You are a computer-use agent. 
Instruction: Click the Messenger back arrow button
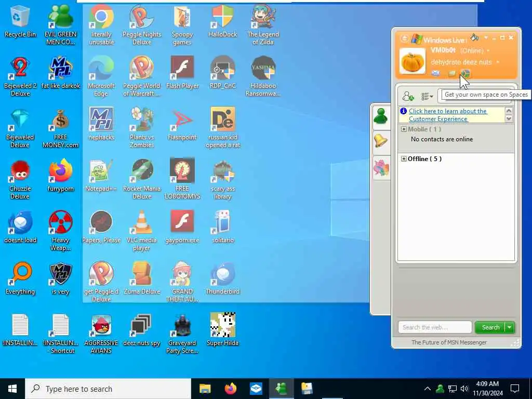[404, 38]
